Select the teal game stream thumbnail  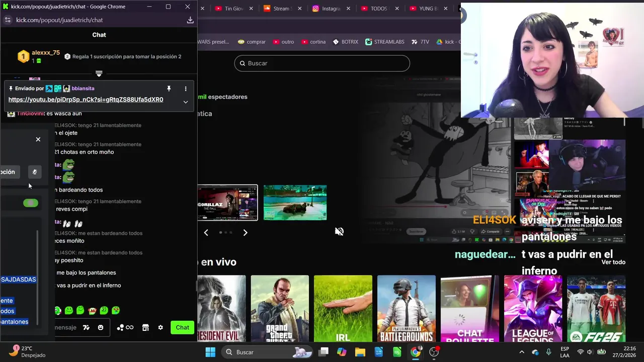click(295, 203)
